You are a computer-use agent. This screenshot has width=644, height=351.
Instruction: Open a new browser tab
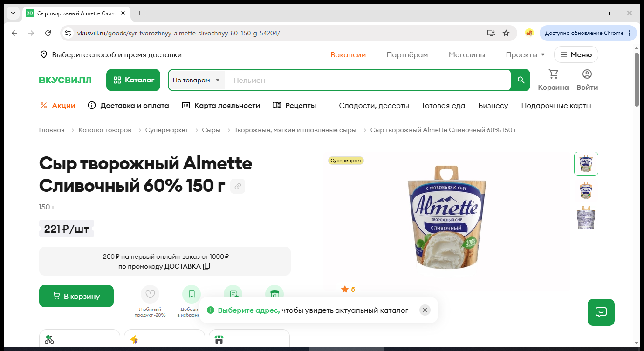140,13
